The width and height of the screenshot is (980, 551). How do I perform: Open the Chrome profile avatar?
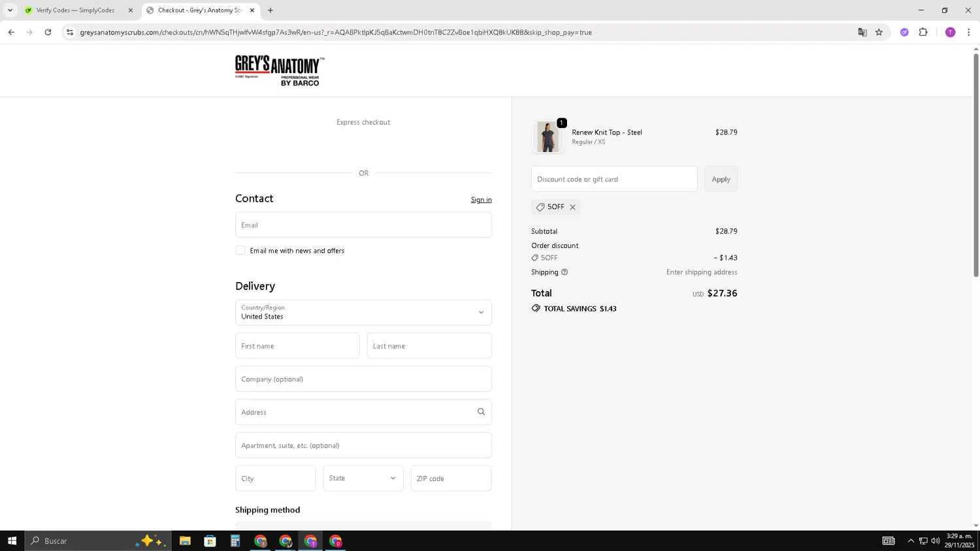950,32
